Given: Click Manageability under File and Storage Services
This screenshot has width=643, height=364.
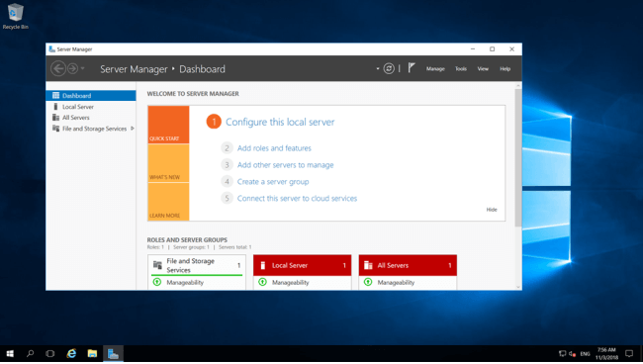Looking at the screenshot, I should coord(185,283).
